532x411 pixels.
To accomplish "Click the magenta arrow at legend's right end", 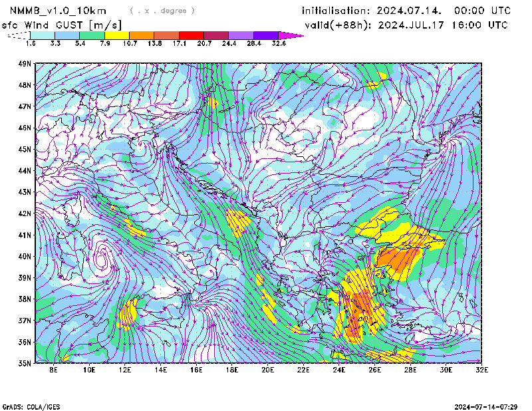I will pyautogui.click(x=291, y=35).
